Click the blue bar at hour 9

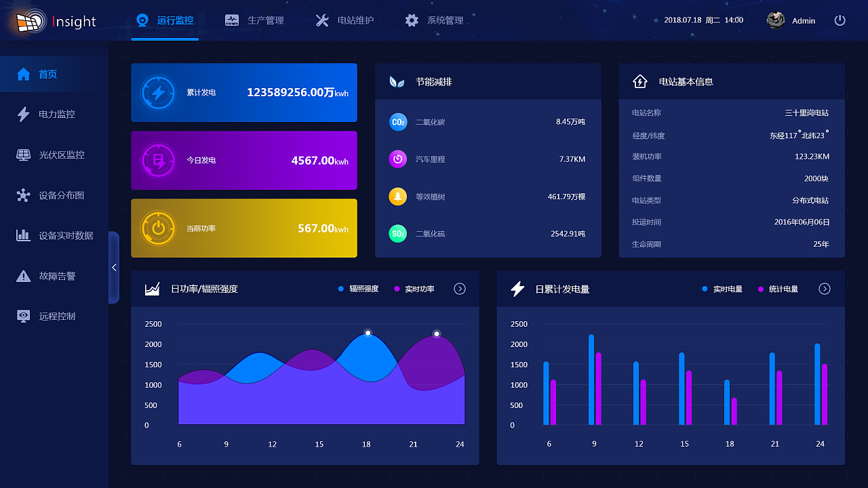pyautogui.click(x=591, y=380)
